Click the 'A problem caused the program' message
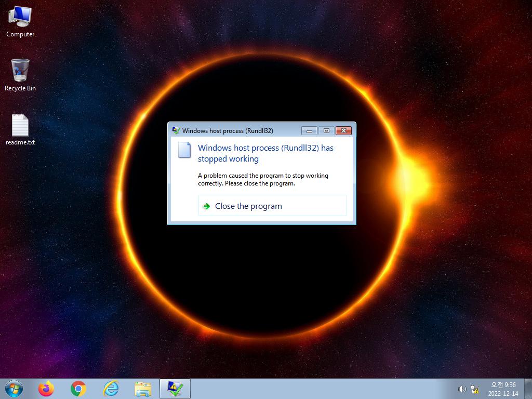Image resolution: width=532 pixels, height=399 pixels. [263, 179]
